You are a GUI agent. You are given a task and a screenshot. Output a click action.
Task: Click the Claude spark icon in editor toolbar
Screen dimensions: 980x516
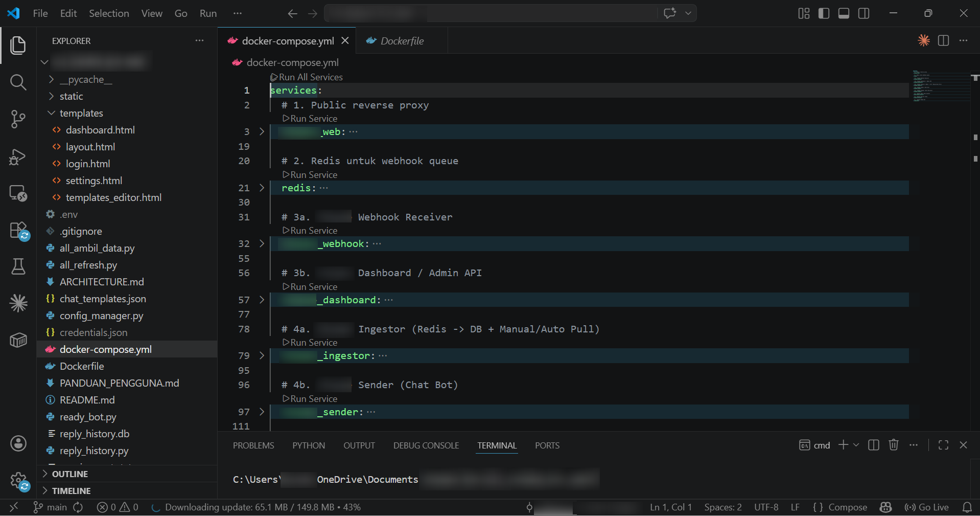coord(924,40)
